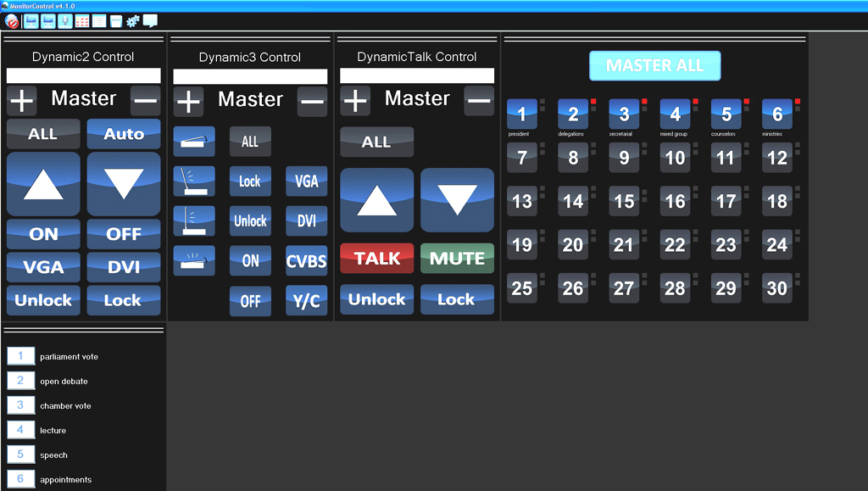
Task: Increase Dynamic2 Master with plus button
Action: [22, 101]
